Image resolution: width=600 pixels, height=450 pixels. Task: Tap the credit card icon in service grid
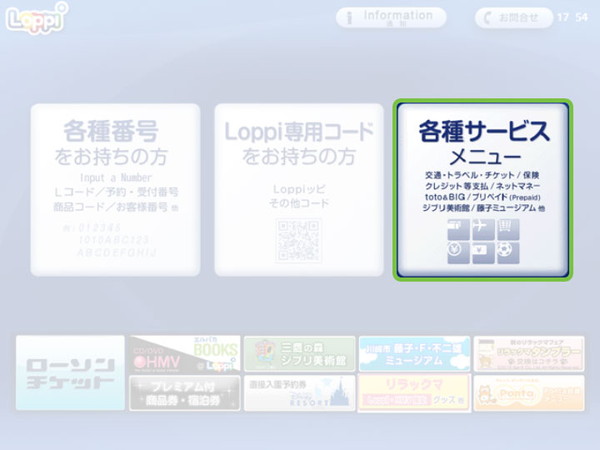pos(458,230)
